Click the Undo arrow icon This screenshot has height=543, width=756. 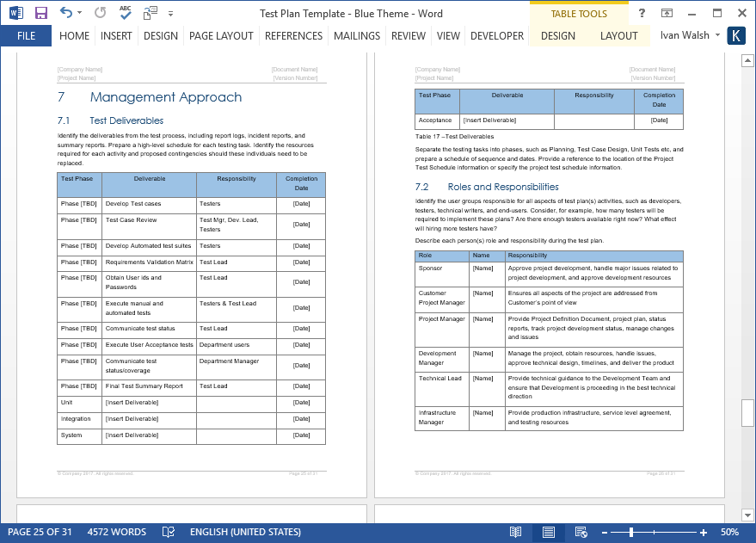[x=67, y=13]
